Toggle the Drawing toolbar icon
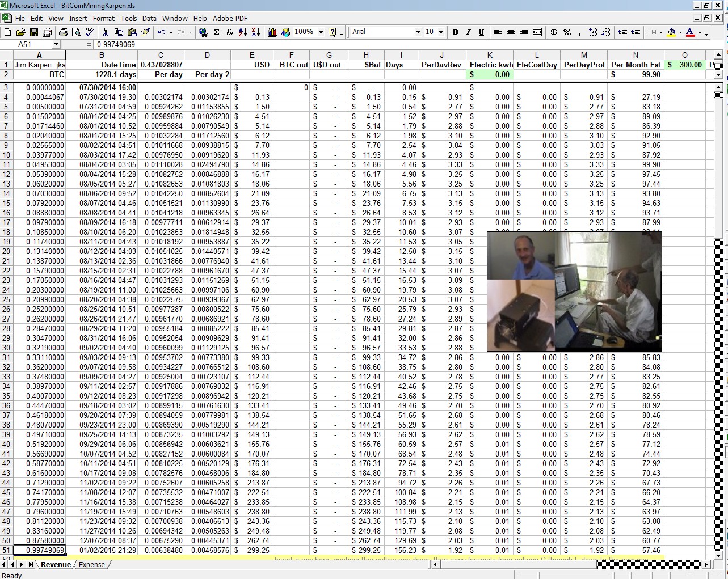The width and height of the screenshot is (728, 579). click(285, 32)
